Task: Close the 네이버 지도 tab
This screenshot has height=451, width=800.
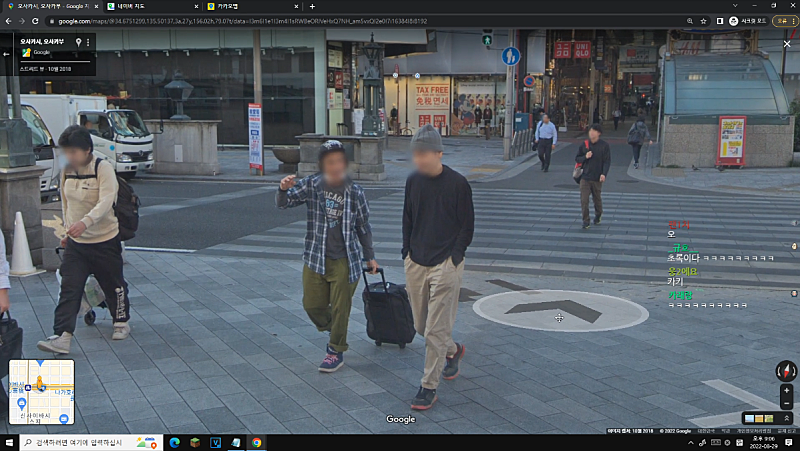Action: click(x=196, y=7)
